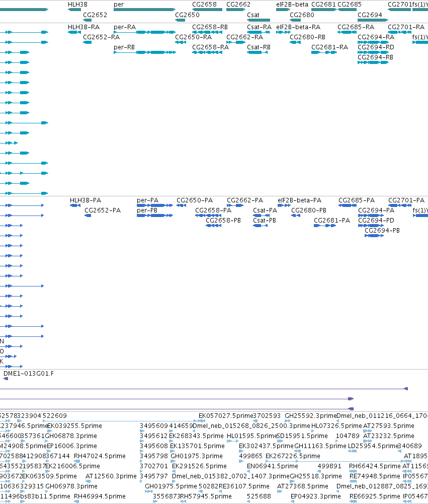Select the CG2650 gene label

[187, 15]
